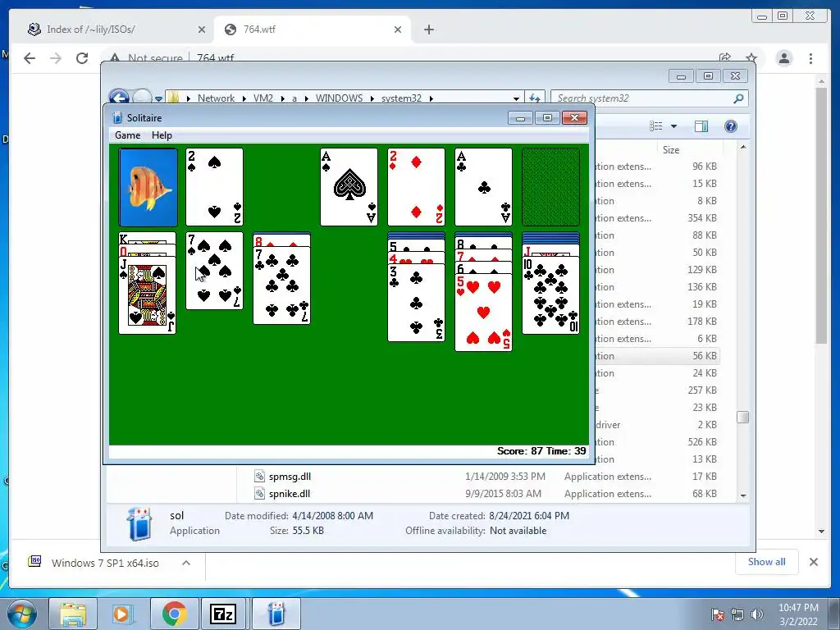
Task: Open the Windows 7 SP1 x64.iso download
Action: pyautogui.click(x=105, y=563)
